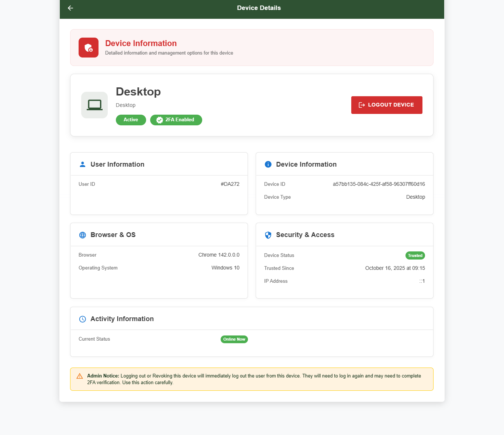
Task: Click the 2FA Enabled badge
Action: [x=176, y=120]
